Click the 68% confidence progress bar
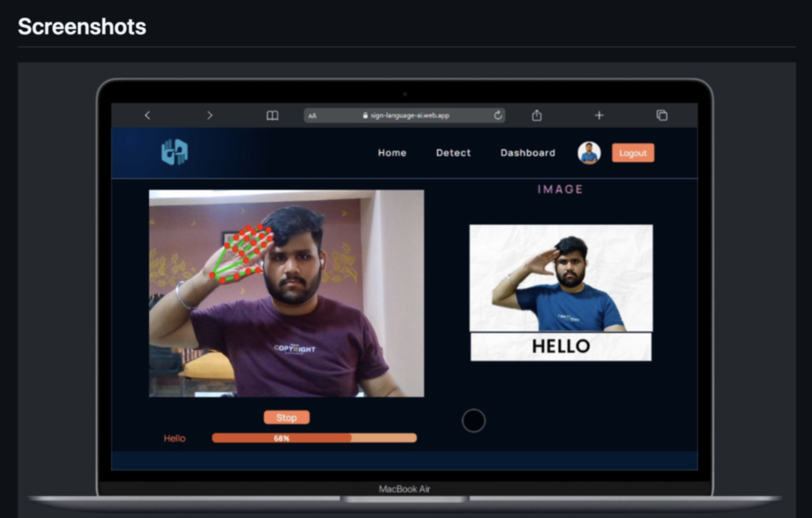 coord(314,438)
